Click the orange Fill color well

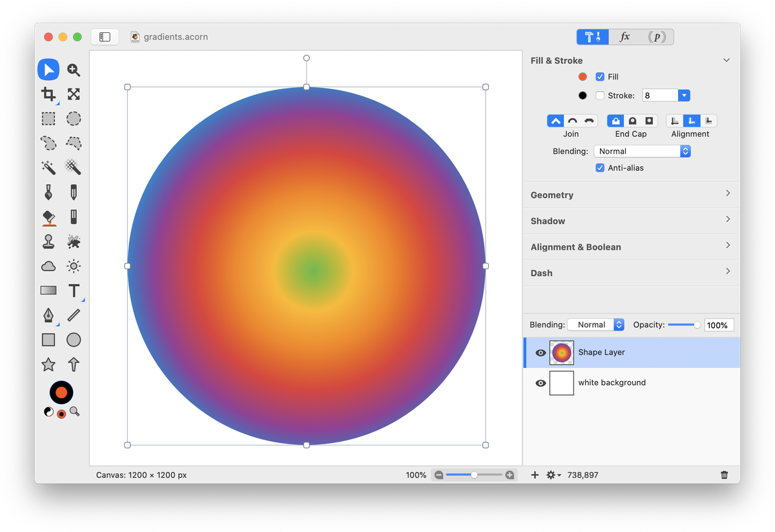tap(583, 77)
